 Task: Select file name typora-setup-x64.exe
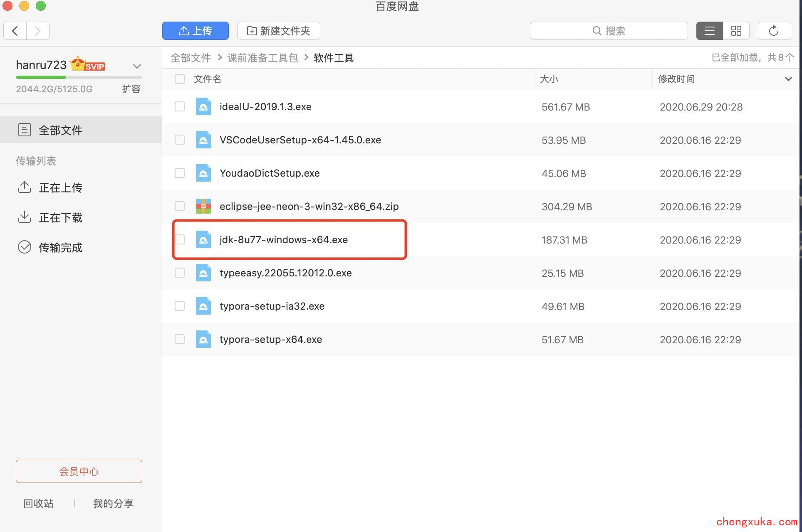pyautogui.click(x=271, y=340)
